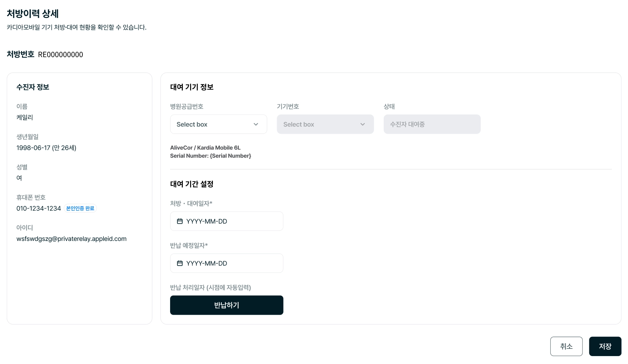The height and width of the screenshot is (364, 628).
Task: Click the 취소 button
Action: pyautogui.click(x=566, y=346)
